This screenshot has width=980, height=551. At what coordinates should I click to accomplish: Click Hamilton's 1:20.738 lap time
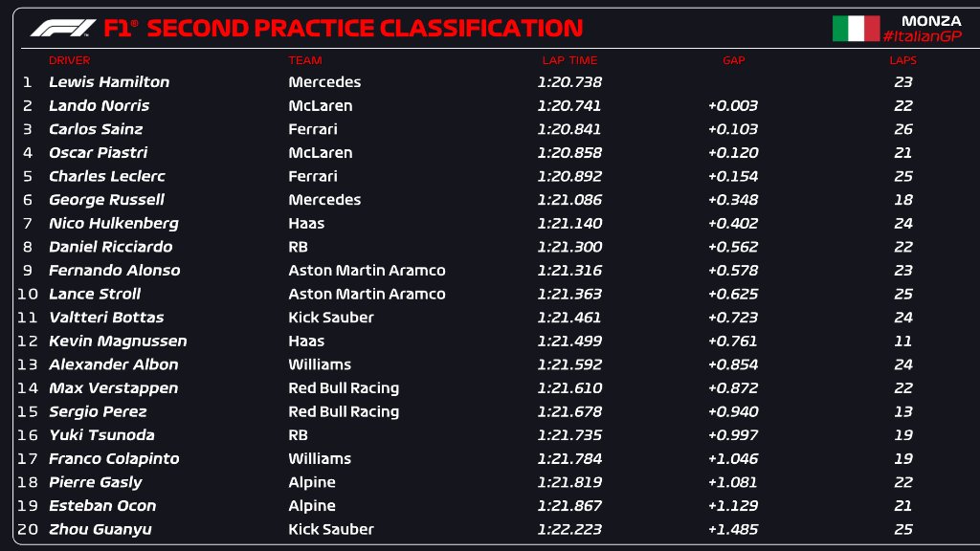569,82
